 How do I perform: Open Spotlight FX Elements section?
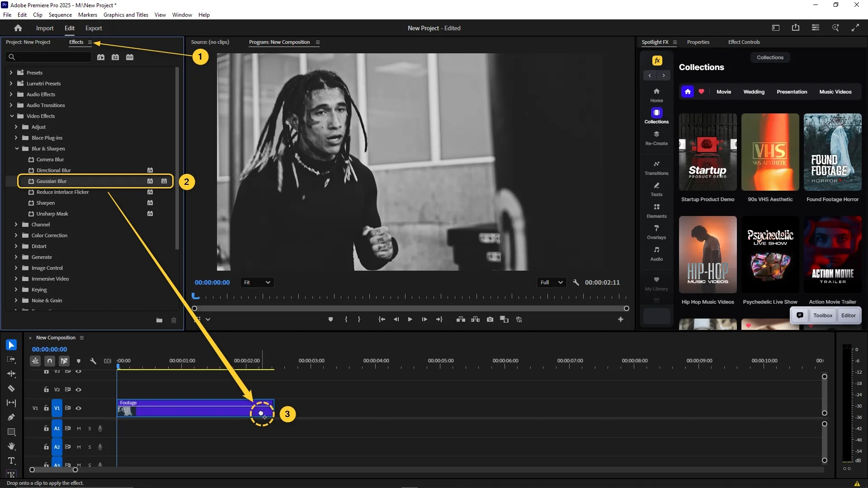(x=656, y=211)
